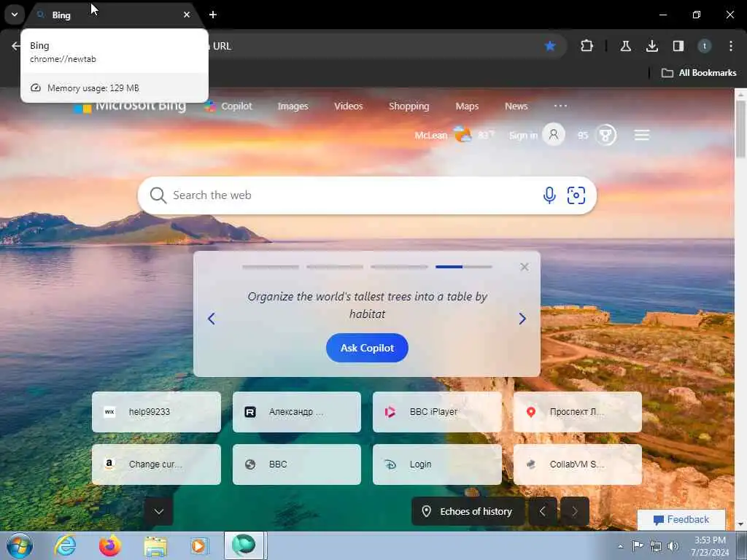Screen dimensions: 747x560
Task: Open the Downloads icon in toolbar
Action: pyautogui.click(x=651, y=46)
